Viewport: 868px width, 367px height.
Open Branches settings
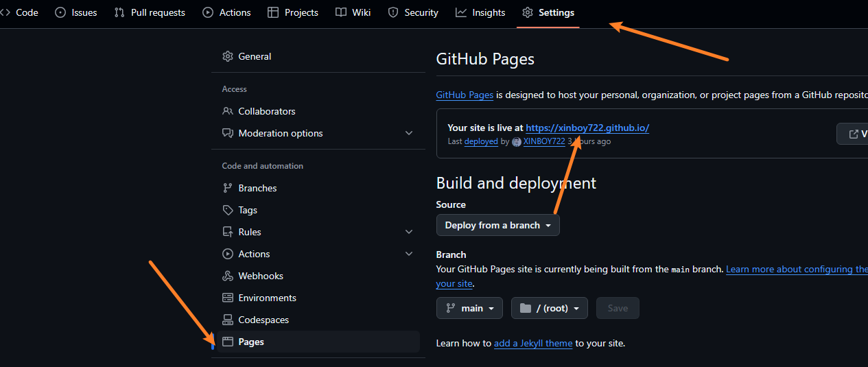[318, 188]
